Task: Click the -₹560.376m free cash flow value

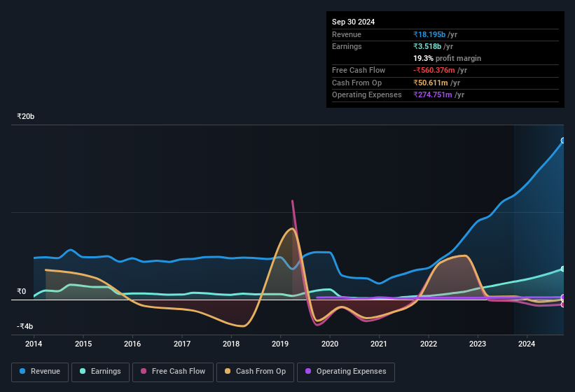Action: 434,70
